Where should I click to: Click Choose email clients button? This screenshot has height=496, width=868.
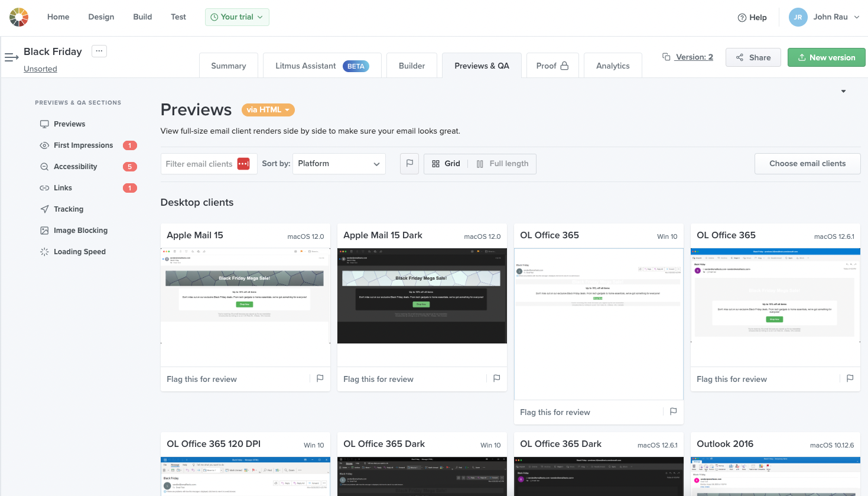pos(807,164)
